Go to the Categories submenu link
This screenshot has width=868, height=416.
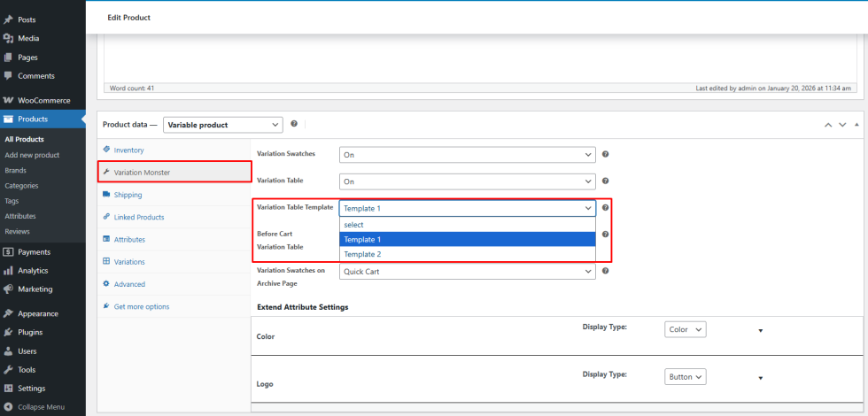pyautogui.click(x=21, y=185)
